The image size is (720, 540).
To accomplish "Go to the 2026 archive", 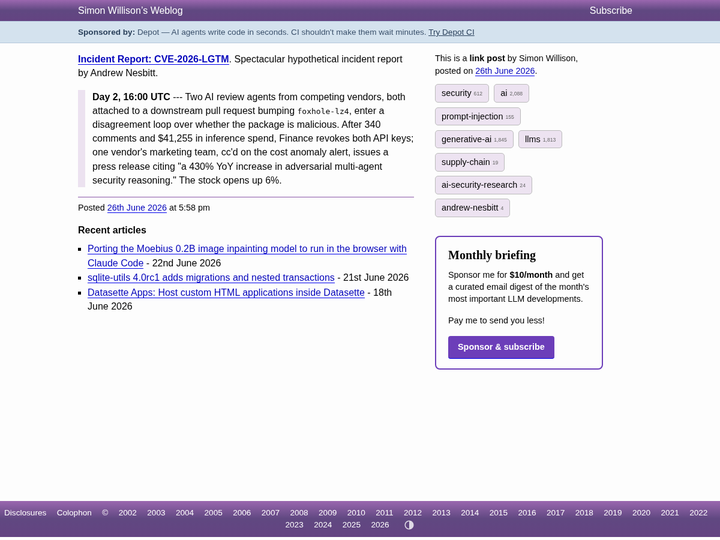I will point(380,525).
